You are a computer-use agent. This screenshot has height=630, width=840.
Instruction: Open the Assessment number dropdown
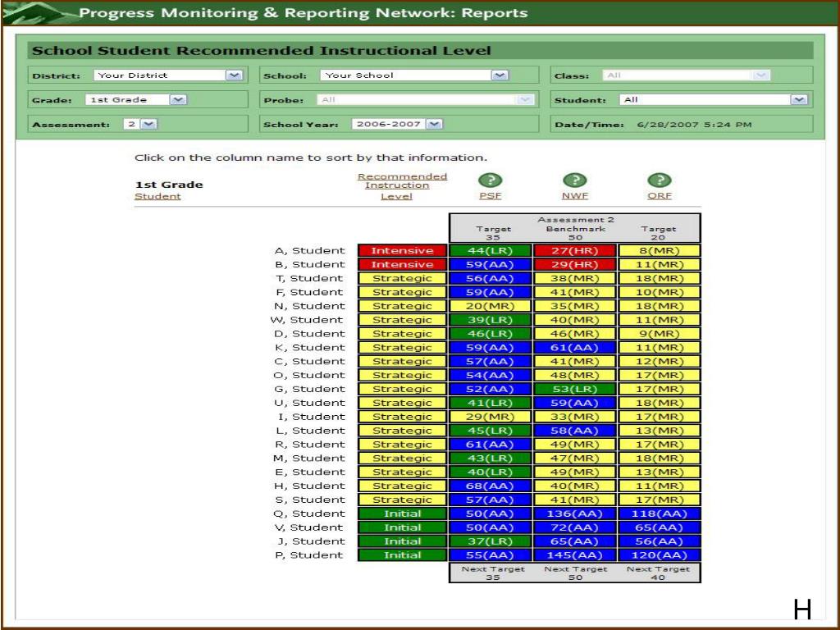pos(148,125)
